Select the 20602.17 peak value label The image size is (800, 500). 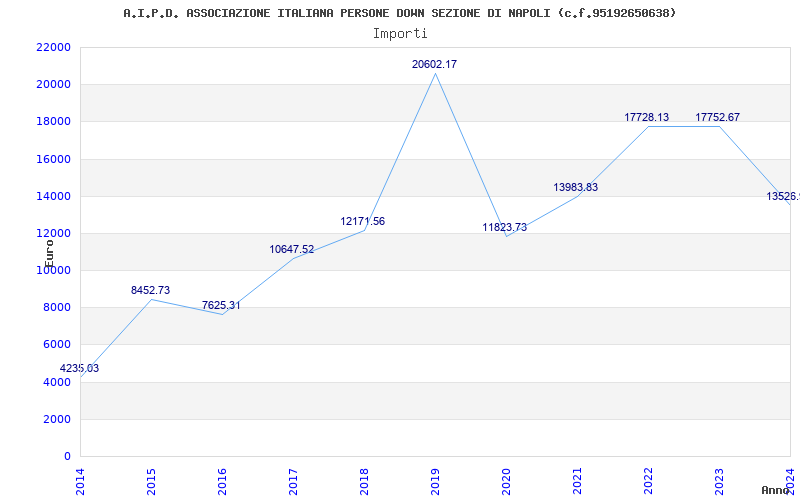[435, 64]
